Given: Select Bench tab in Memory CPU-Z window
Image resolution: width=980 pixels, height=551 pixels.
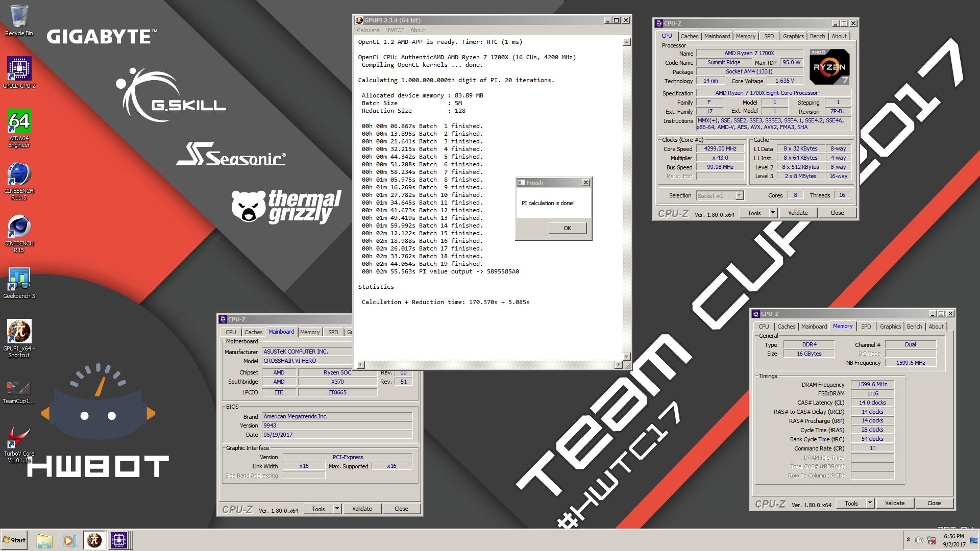Looking at the screenshot, I should tap(914, 327).
